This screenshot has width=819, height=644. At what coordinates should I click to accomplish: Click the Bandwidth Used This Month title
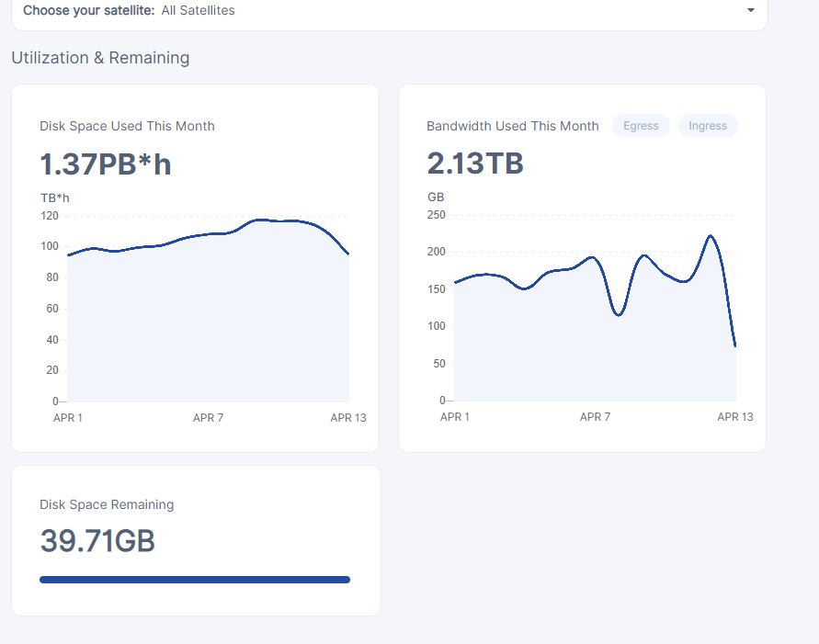(512, 126)
